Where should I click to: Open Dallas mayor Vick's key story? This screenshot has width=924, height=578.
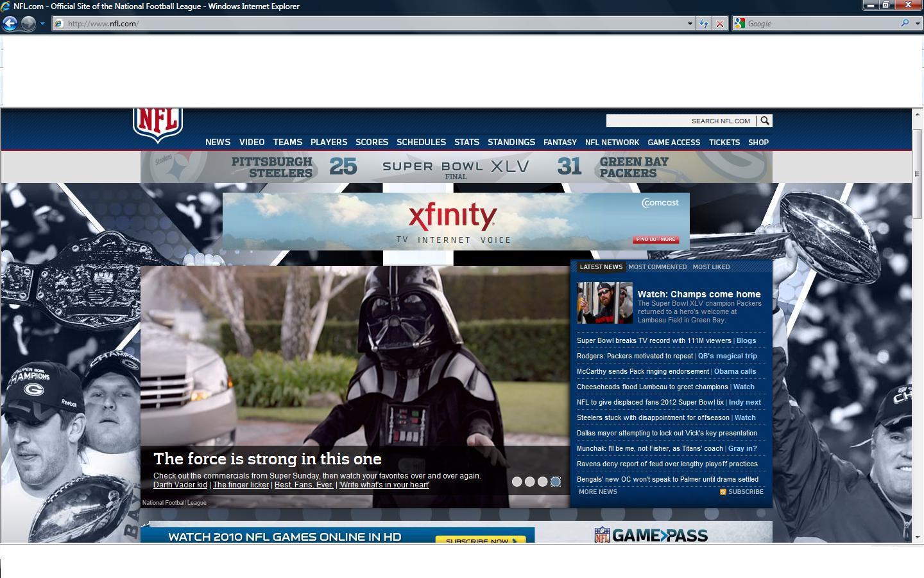click(667, 433)
